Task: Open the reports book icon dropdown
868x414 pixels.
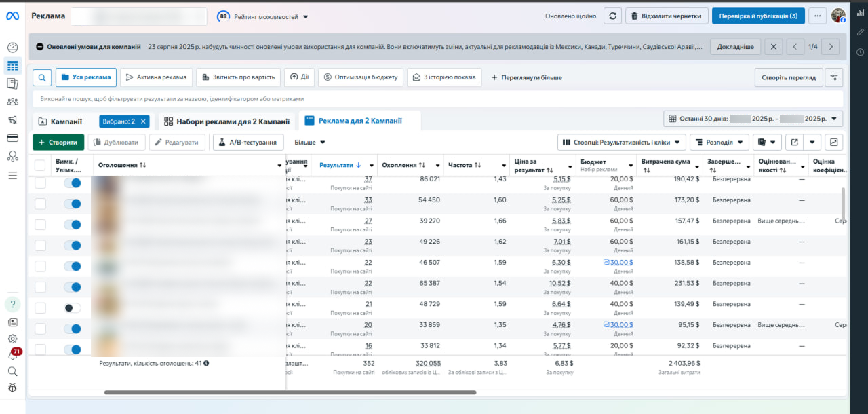Action: (x=767, y=143)
